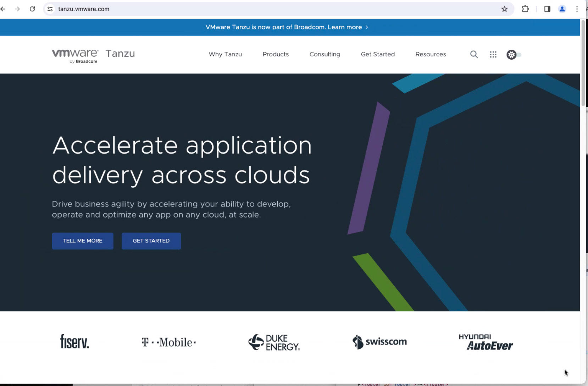Click the VMware by Broadcom logo

pyautogui.click(x=75, y=56)
